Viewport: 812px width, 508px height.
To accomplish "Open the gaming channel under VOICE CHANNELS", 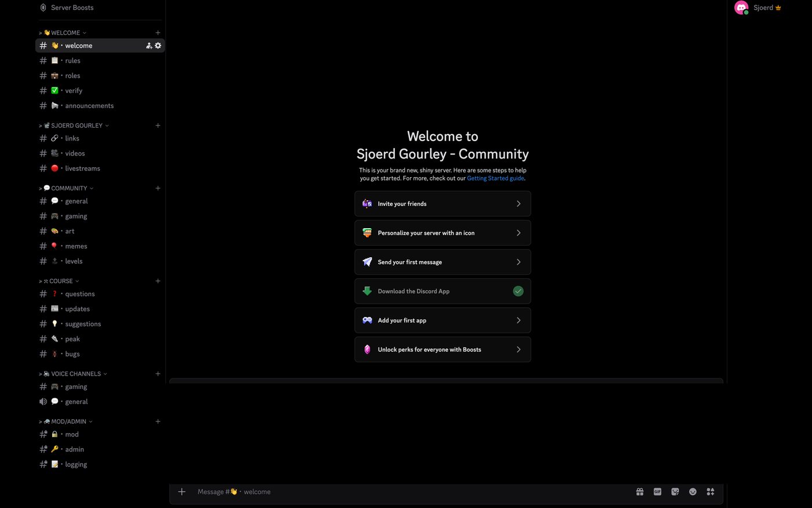I will (100, 387).
